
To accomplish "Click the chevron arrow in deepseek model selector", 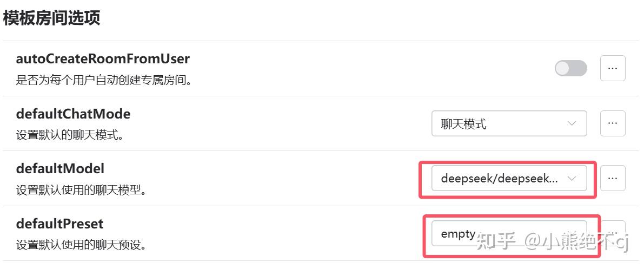I will point(572,178).
